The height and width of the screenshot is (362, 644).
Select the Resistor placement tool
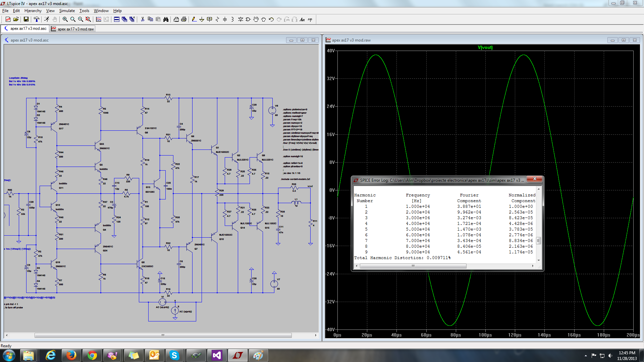click(x=217, y=19)
